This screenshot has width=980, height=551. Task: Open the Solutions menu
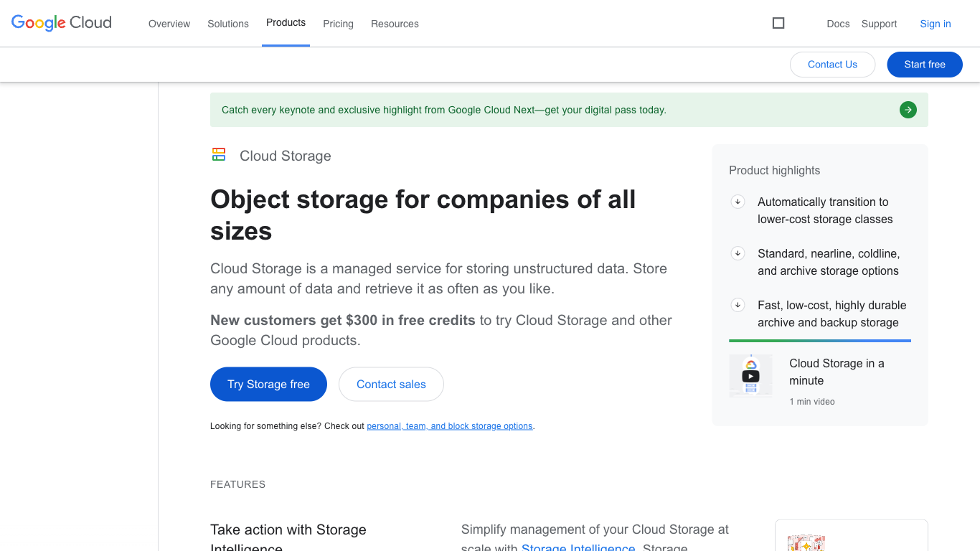228,24
